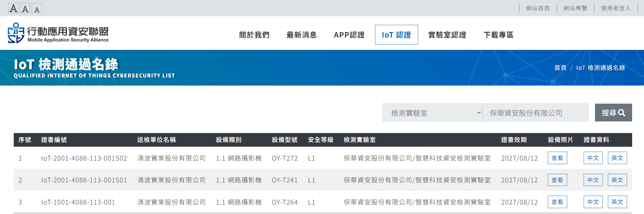View the device photo for OY-T272
644x214 pixels.
click(x=557, y=158)
